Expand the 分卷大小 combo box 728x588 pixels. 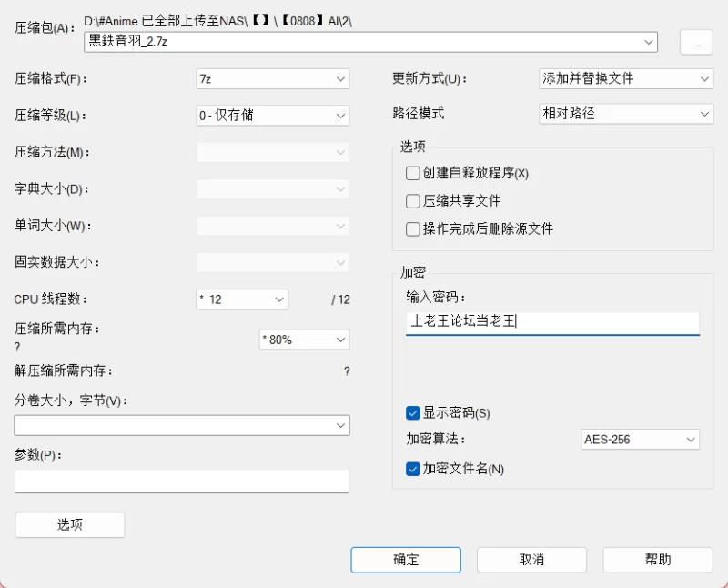click(340, 425)
